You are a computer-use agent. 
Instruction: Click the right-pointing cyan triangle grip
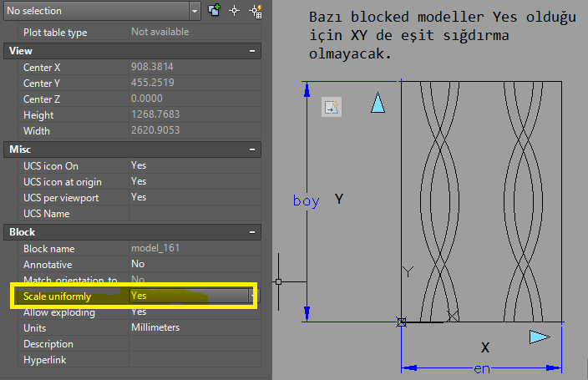pos(540,337)
